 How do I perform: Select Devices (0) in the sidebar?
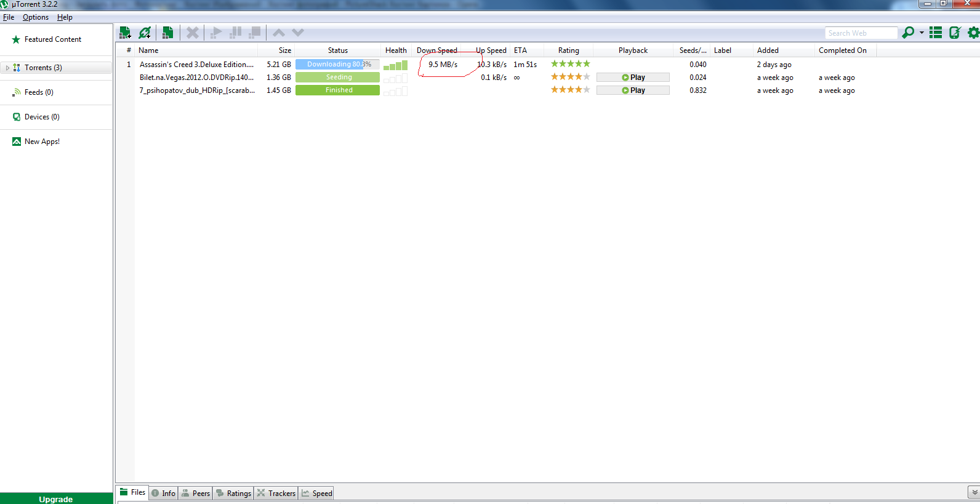coord(42,117)
